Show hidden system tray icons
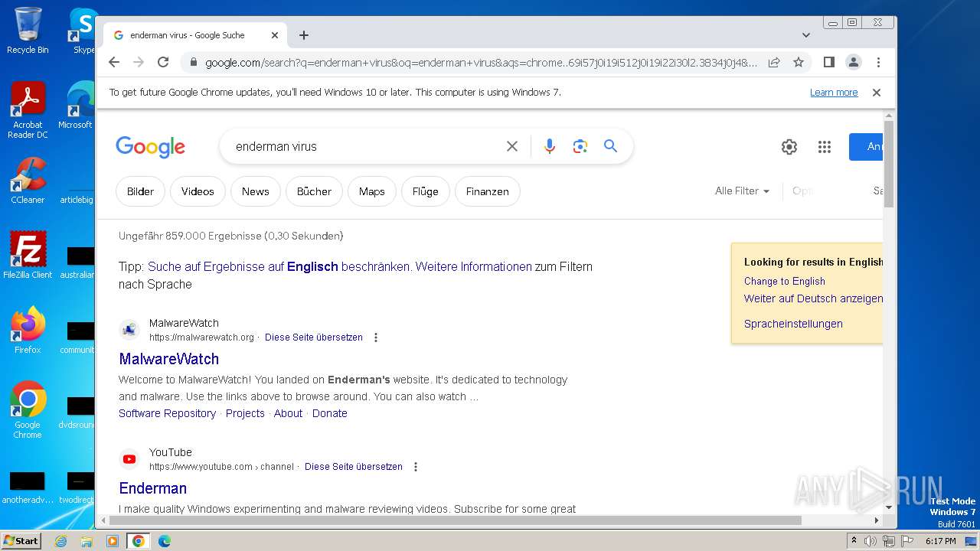 (x=854, y=541)
